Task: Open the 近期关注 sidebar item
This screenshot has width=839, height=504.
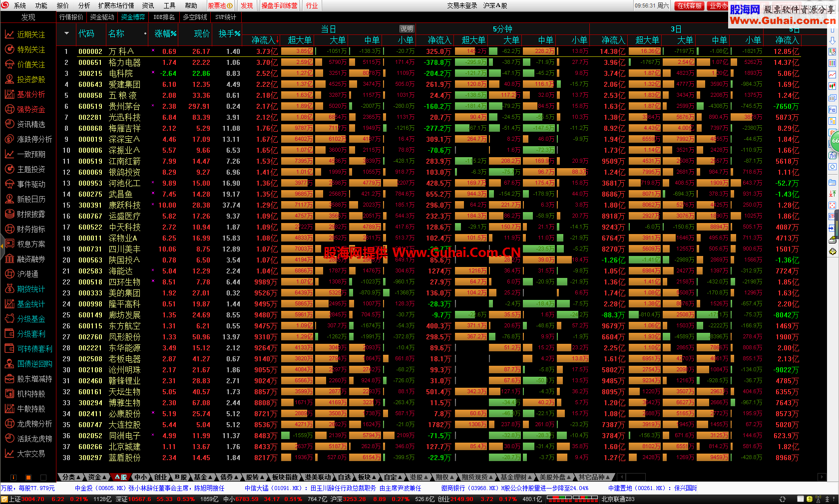Action: tap(25, 34)
